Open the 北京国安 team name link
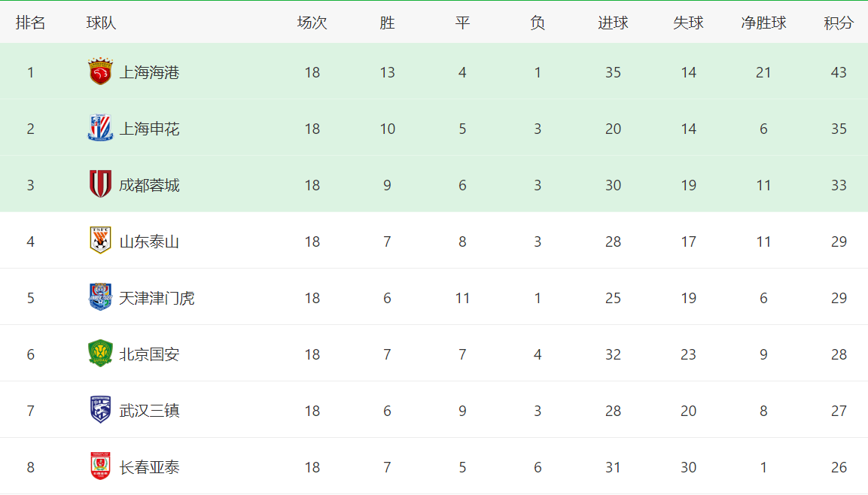 pos(149,354)
